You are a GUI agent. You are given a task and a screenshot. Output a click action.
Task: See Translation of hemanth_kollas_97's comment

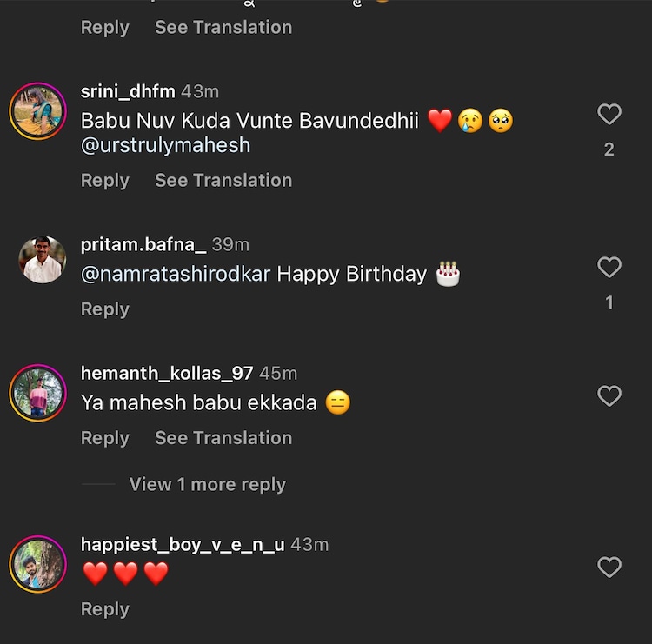[223, 438]
